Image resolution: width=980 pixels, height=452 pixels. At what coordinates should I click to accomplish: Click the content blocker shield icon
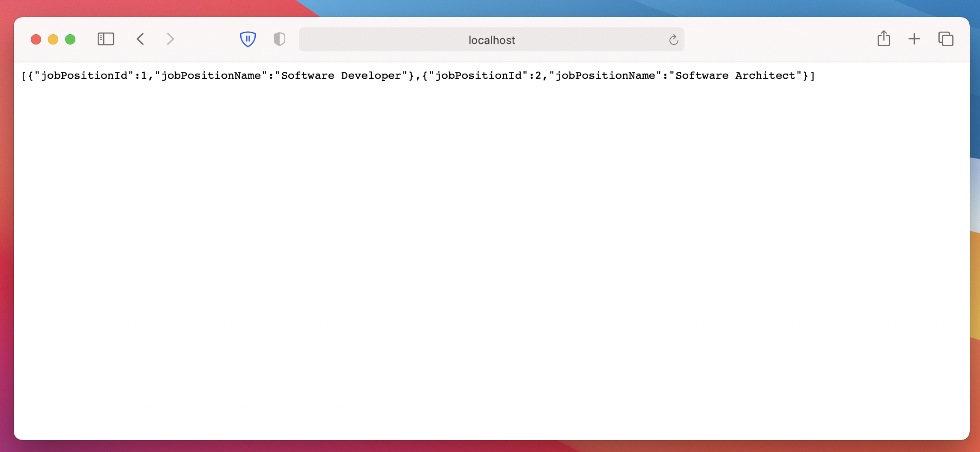point(279,39)
